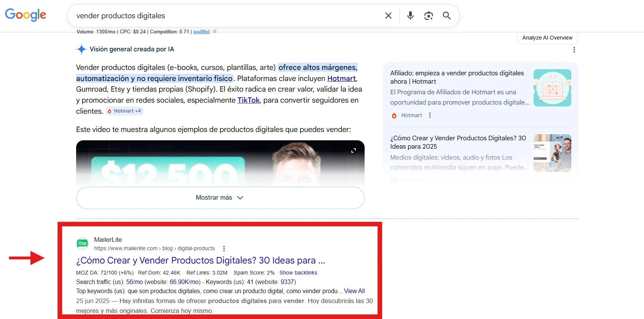Click the 'Ref Links: 3.02M' metric
The image size is (644, 319).
coord(207,273)
